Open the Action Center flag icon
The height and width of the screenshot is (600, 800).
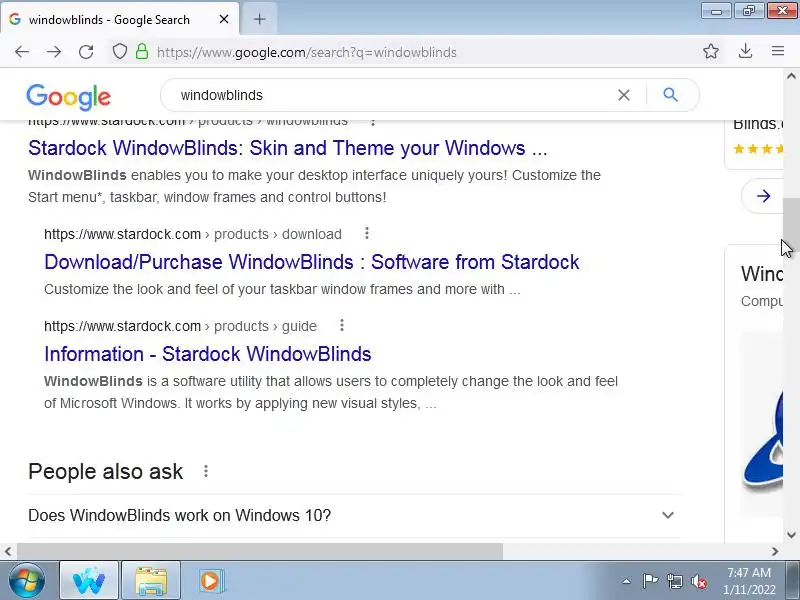coord(650,581)
